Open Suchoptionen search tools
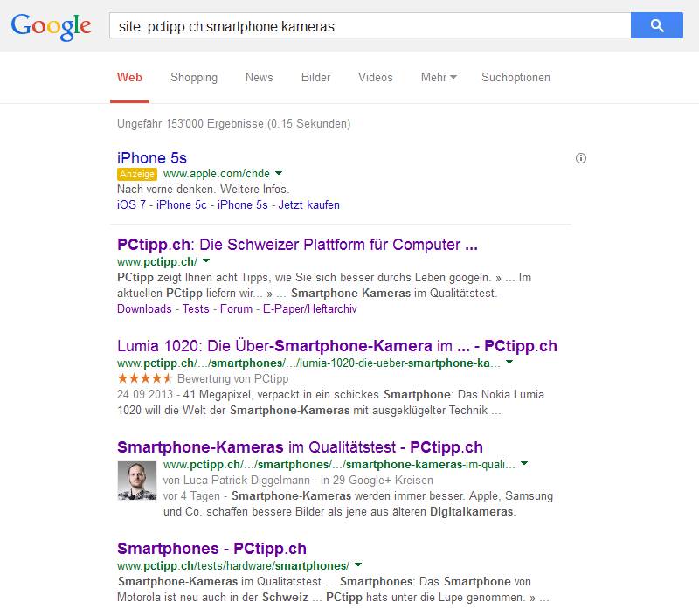Screen dimensions: 699x616 [x=516, y=77]
